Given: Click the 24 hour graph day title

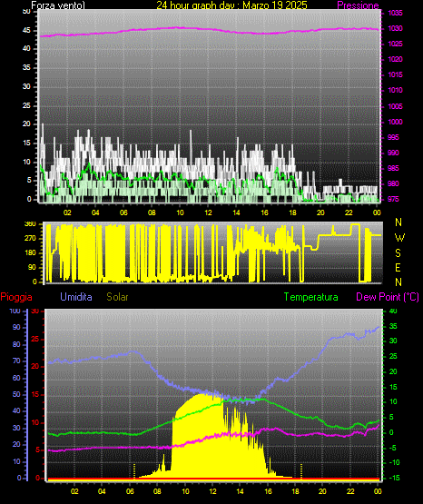Looking at the screenshot, I should click(x=231, y=5).
